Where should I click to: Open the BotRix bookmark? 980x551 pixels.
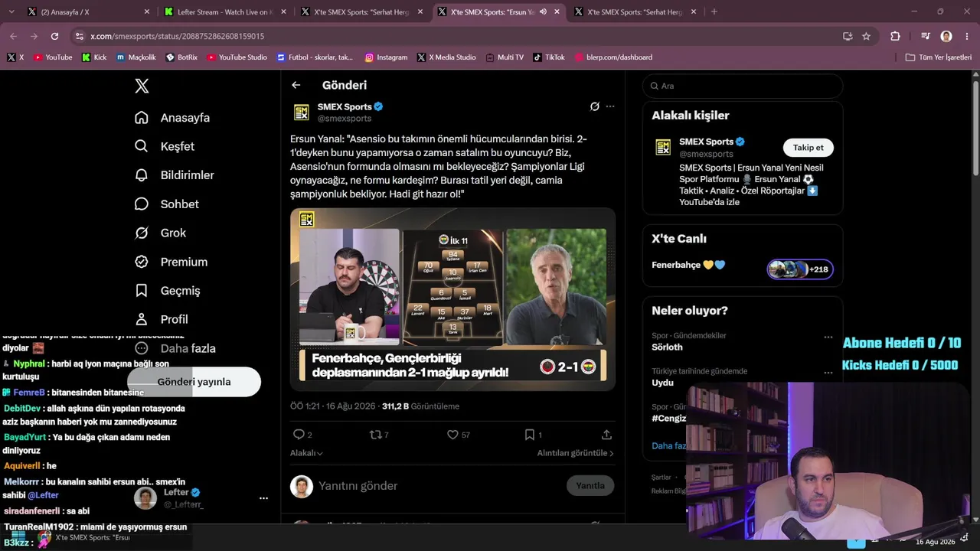pos(181,57)
